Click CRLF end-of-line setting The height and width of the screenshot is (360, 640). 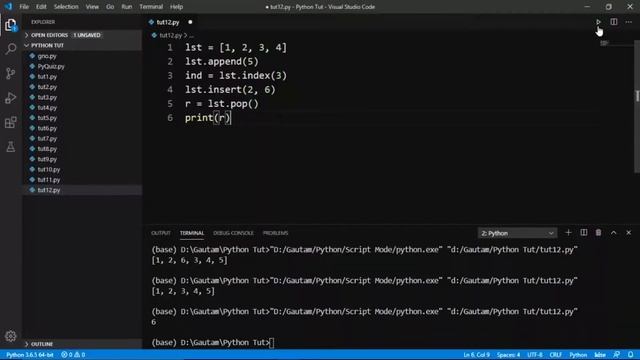pyautogui.click(x=556, y=355)
